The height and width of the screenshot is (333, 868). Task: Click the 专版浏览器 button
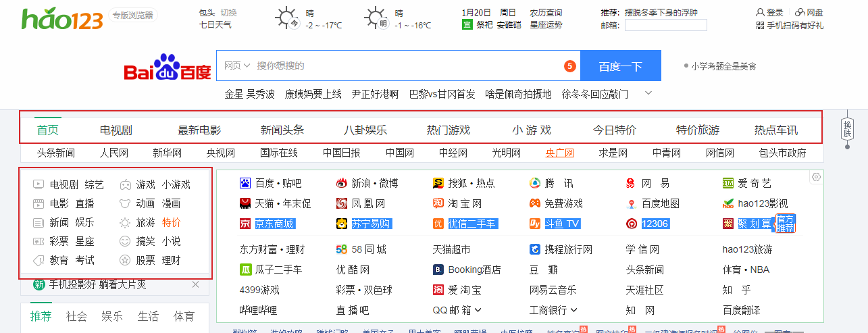[x=132, y=15]
